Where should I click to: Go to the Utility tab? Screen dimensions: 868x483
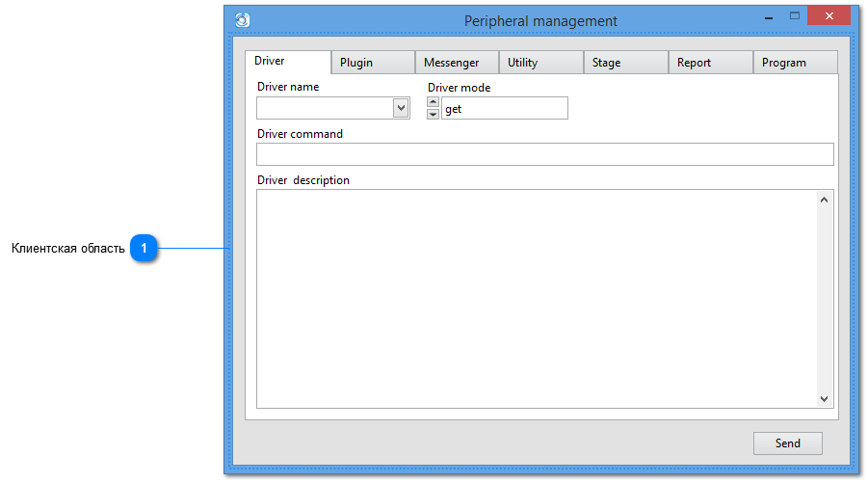[x=540, y=63]
